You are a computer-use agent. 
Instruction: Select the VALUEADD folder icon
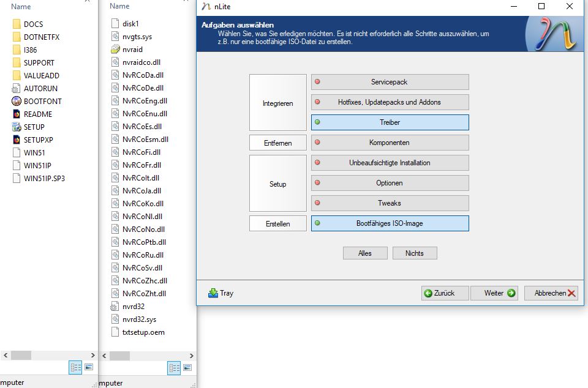pyautogui.click(x=17, y=76)
